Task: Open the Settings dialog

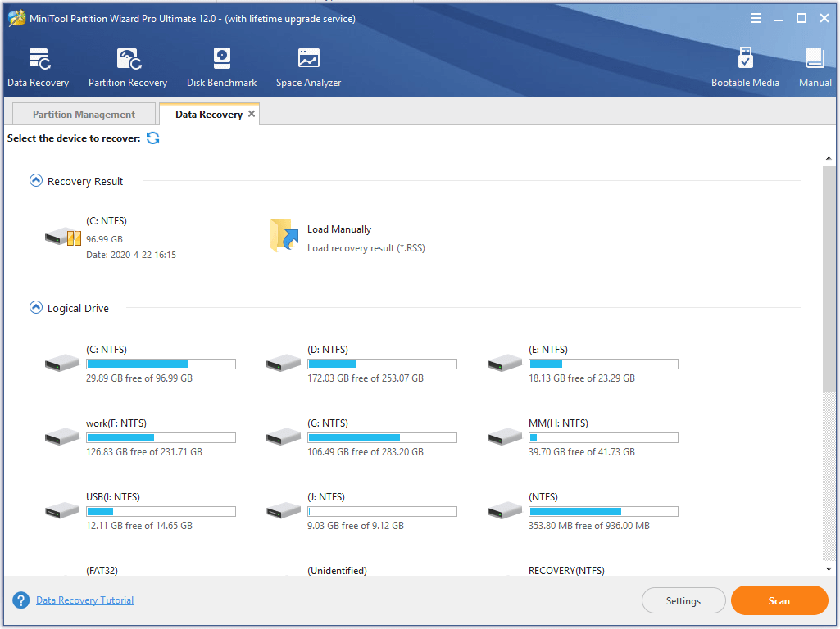Action: (683, 600)
